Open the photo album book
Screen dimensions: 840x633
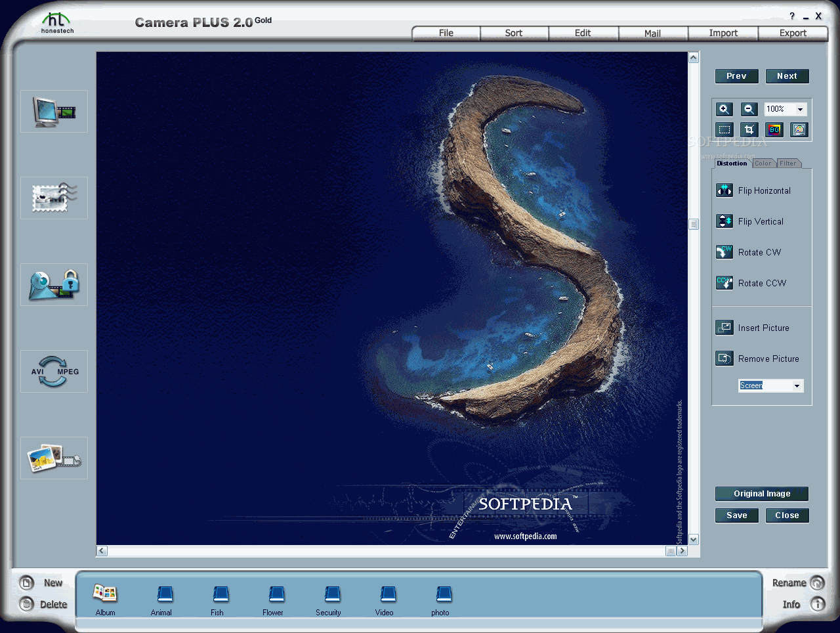pos(444,594)
